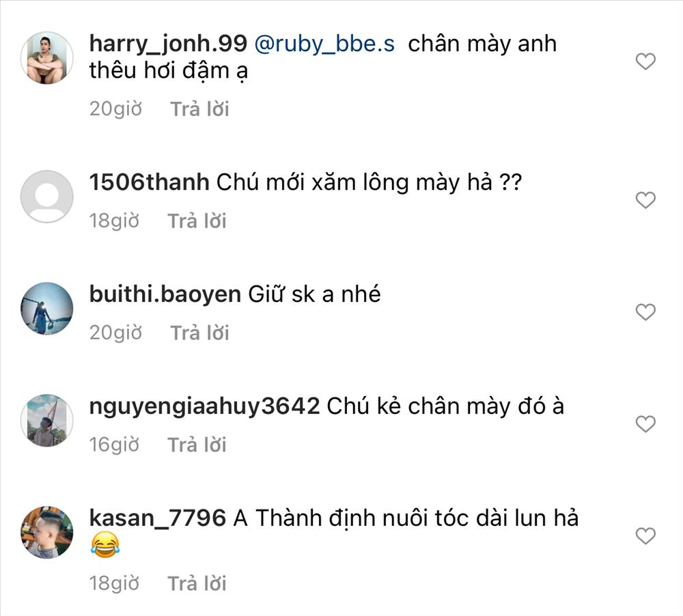
Task: Visit the 1506thanh username
Action: click(149, 182)
